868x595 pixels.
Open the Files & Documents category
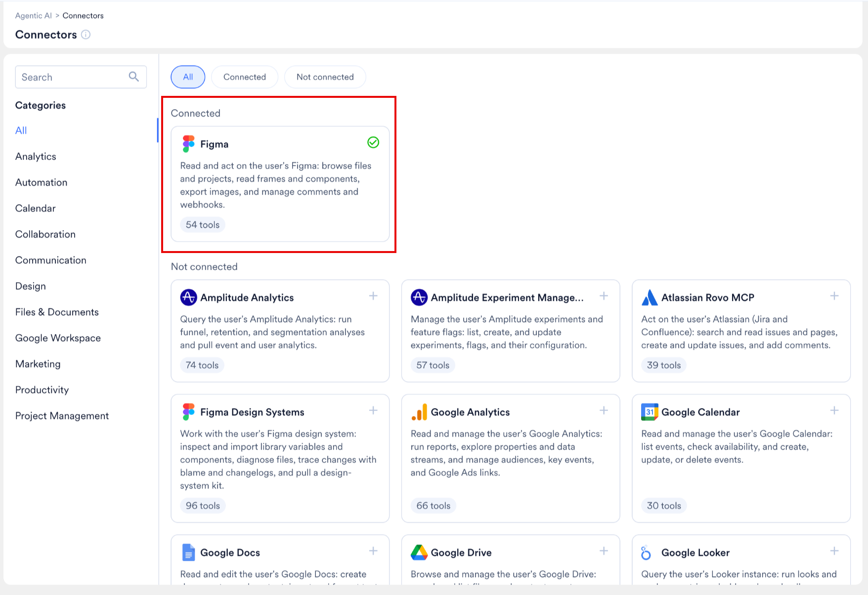tap(57, 312)
